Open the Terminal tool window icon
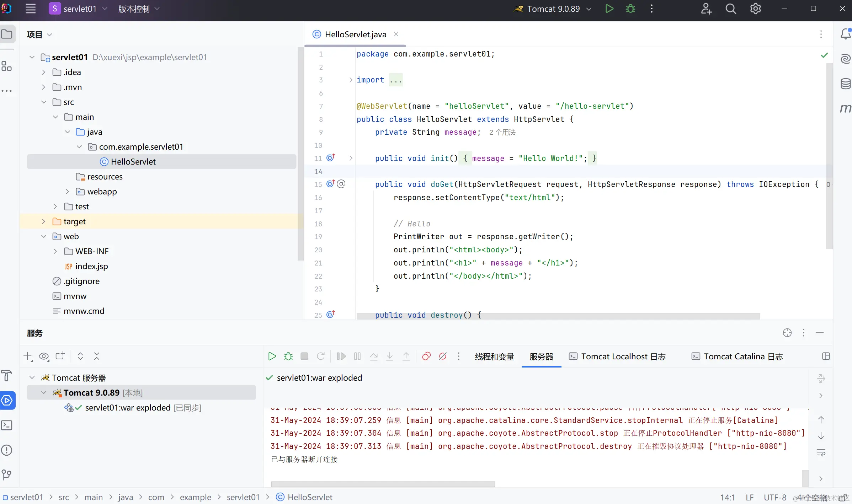The width and height of the screenshot is (852, 504). pos(7,425)
